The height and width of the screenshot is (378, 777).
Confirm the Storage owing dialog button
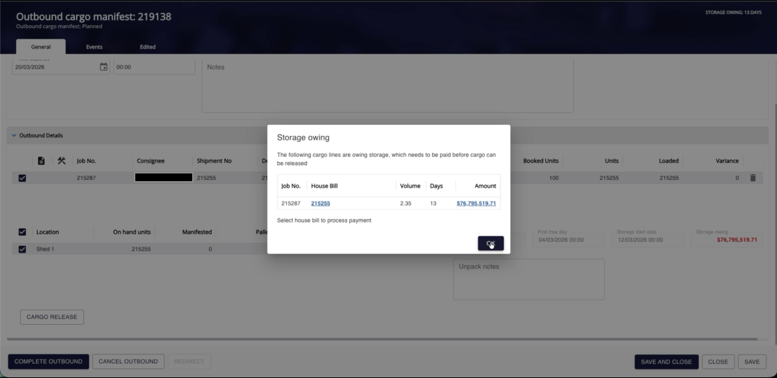pos(491,243)
